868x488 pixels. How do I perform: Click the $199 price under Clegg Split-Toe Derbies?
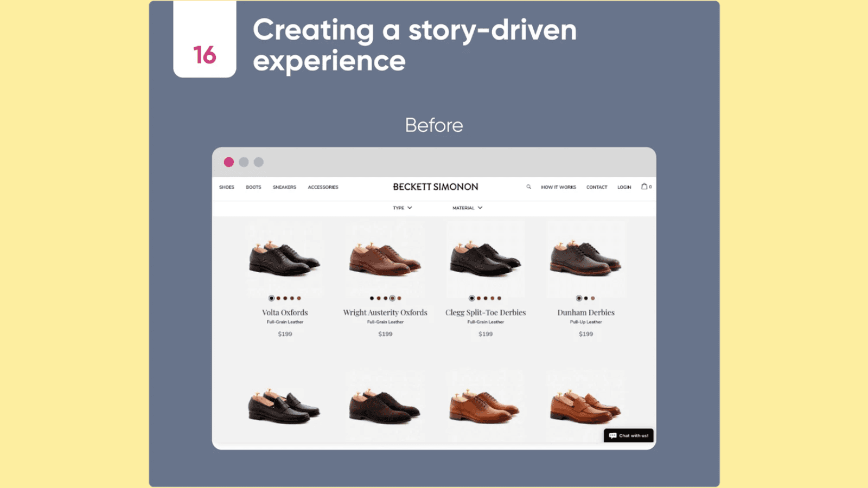(x=486, y=334)
